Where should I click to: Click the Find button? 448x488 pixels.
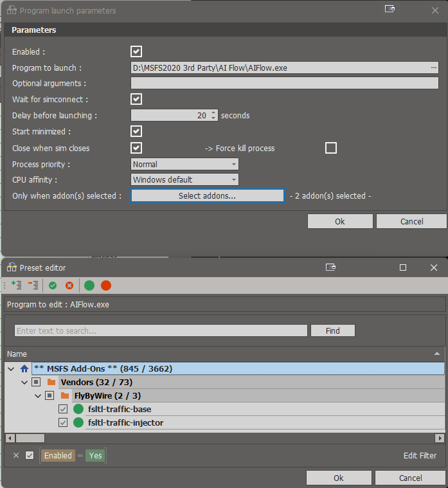332,330
